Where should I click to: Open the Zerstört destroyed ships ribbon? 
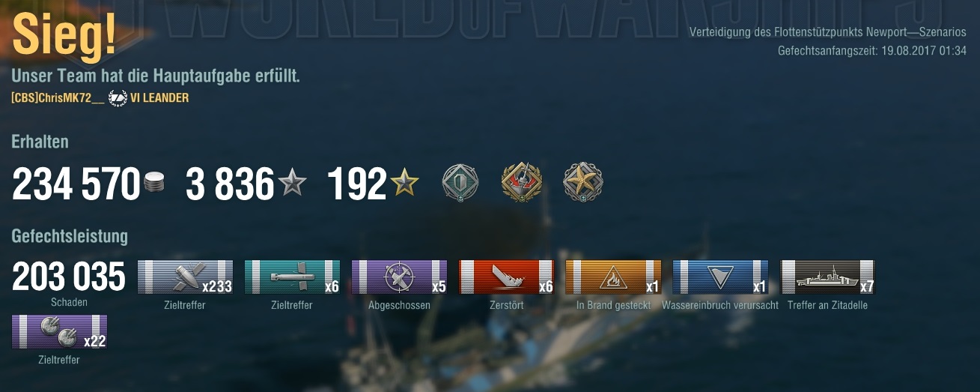pos(506,277)
